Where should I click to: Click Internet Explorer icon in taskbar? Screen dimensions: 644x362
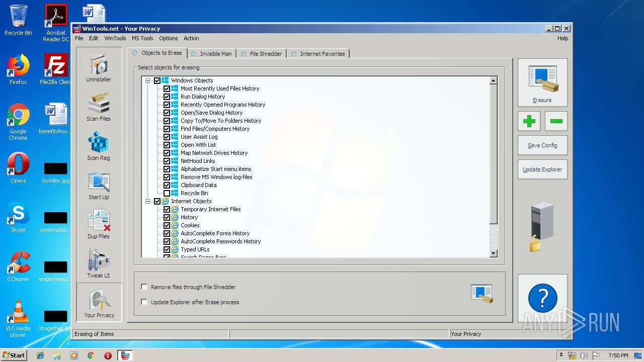[40, 355]
